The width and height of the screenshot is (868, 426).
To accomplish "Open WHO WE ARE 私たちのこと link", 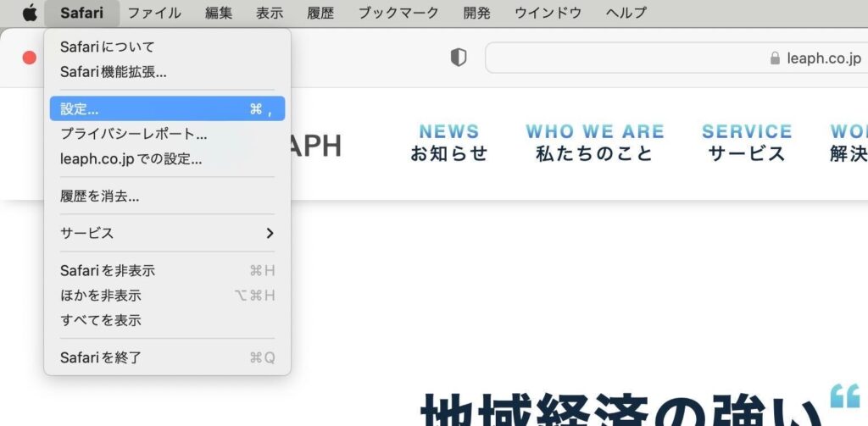I will [x=594, y=143].
